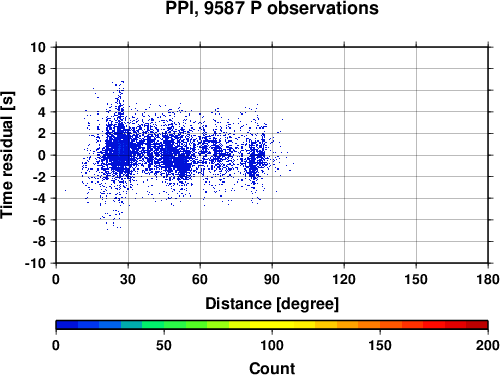Click the y-axis tick label '-6'

pyautogui.click(x=40, y=220)
